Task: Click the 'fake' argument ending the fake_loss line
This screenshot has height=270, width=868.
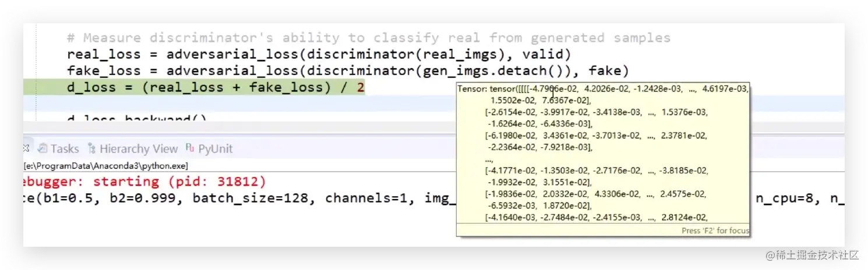Action: click(605, 70)
